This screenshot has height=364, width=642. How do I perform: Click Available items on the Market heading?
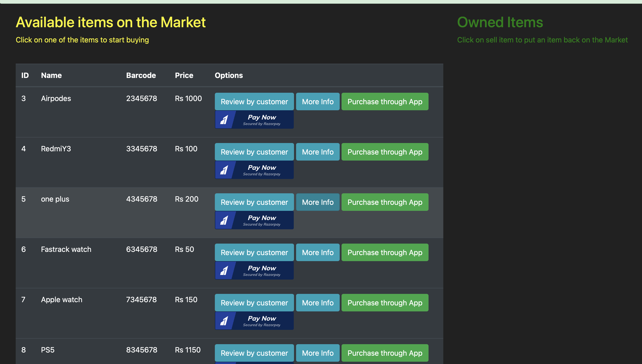[x=111, y=22]
